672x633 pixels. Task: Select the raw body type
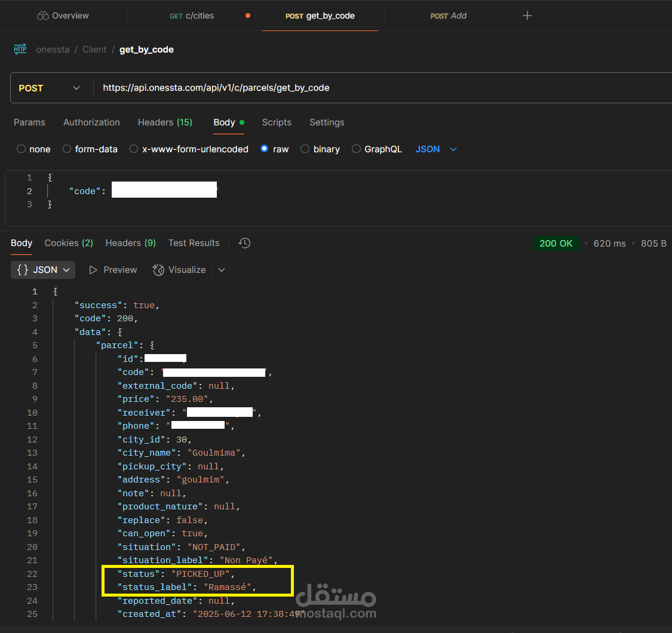[x=274, y=149]
